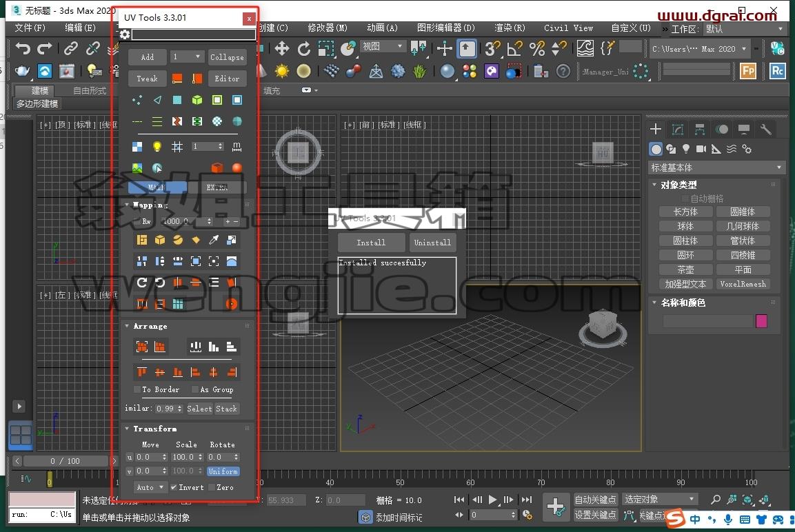
Task: Click the Collapse button in UV Tools
Action: pos(227,57)
